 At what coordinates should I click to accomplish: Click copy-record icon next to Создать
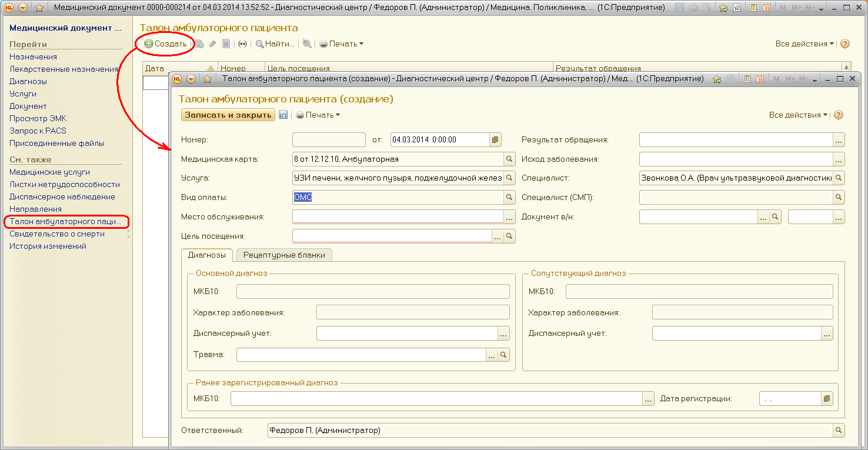click(x=199, y=44)
